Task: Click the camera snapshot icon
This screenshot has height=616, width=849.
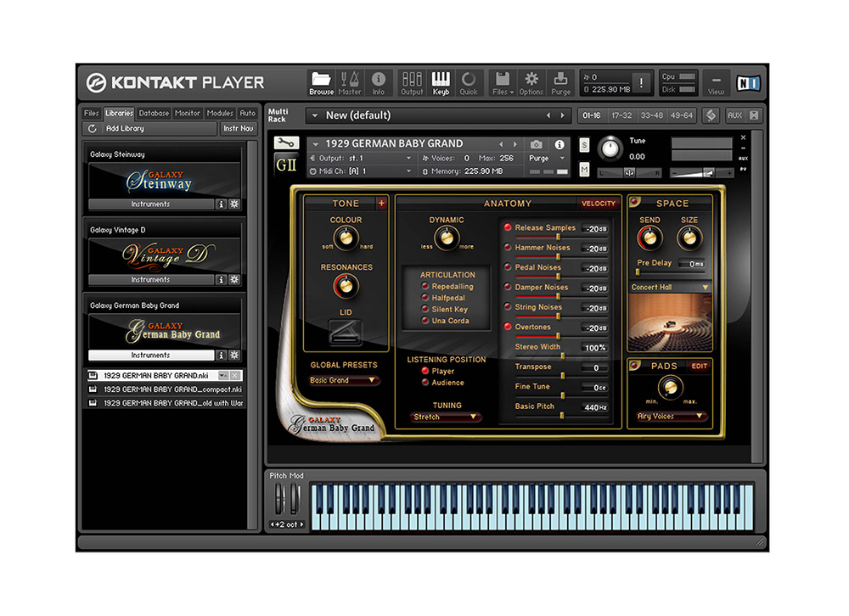Action: click(536, 144)
